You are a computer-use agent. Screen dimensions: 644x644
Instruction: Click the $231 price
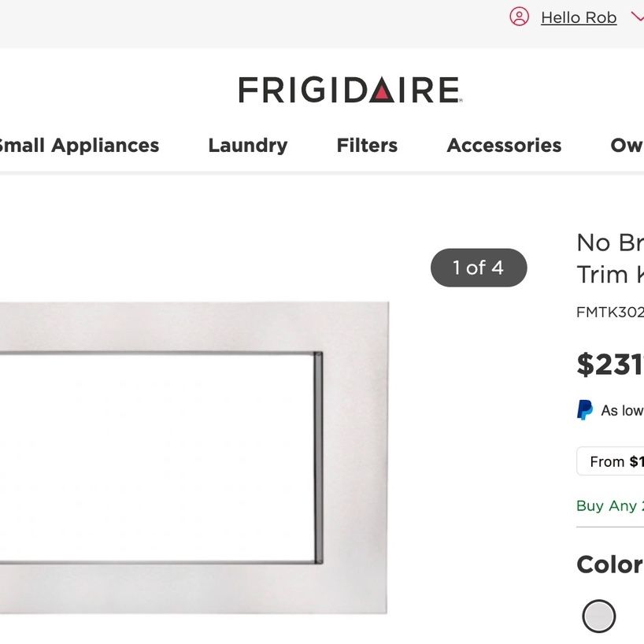pos(610,365)
